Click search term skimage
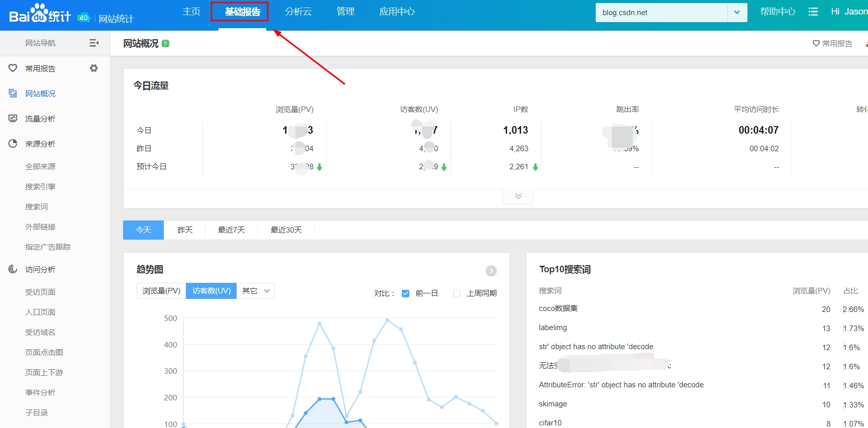The width and height of the screenshot is (868, 428). [x=553, y=404]
